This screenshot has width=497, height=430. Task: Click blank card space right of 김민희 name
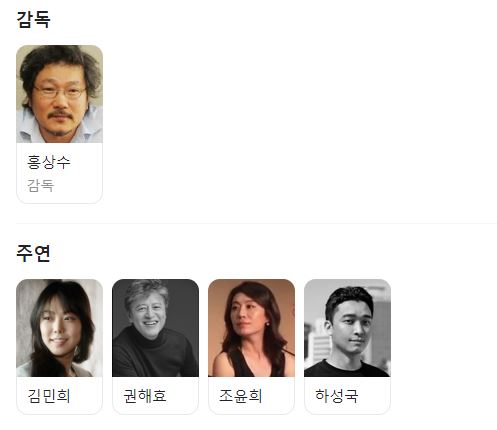[86, 396]
